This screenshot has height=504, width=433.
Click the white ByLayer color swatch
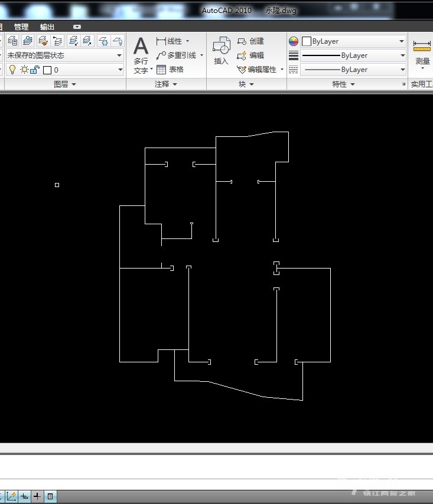pos(306,42)
